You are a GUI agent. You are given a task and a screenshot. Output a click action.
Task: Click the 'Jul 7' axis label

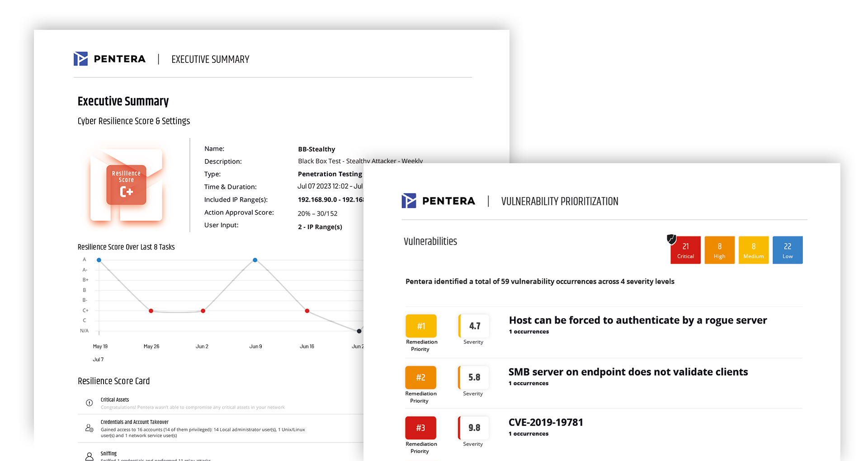pos(98,360)
